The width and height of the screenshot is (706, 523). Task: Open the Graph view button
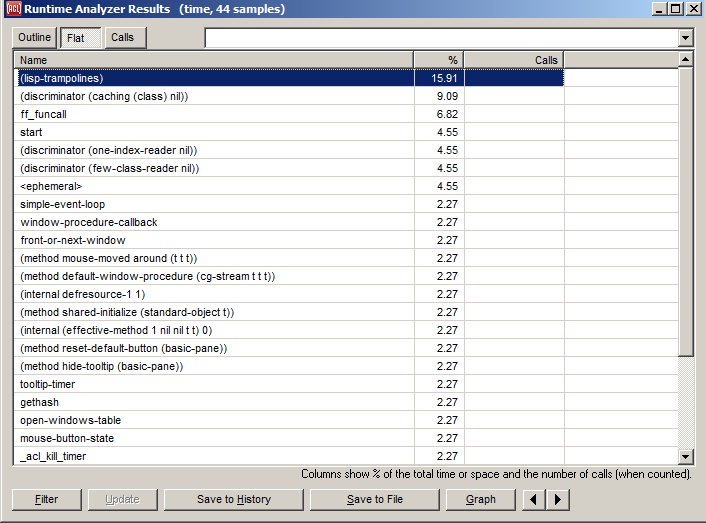[481, 499]
